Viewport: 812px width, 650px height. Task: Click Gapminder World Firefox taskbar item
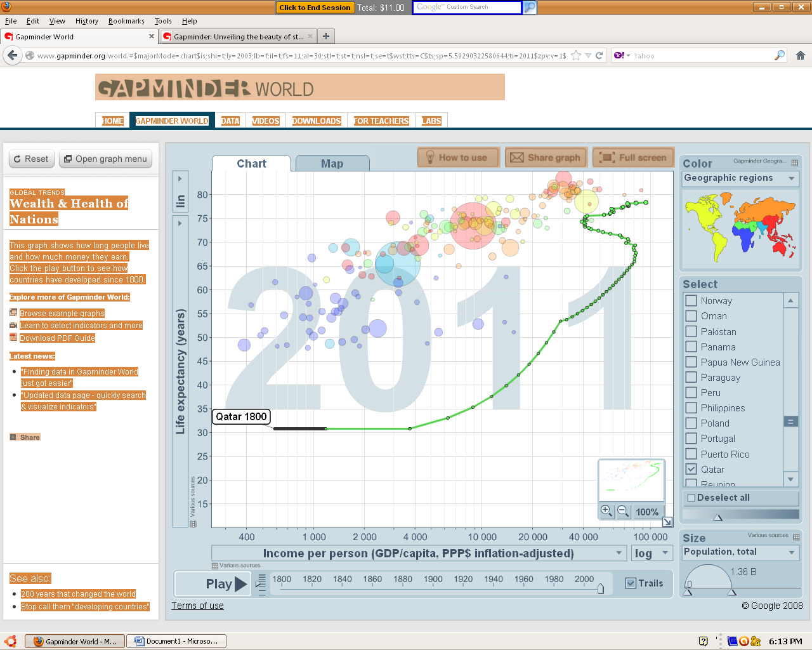pyautogui.click(x=75, y=641)
